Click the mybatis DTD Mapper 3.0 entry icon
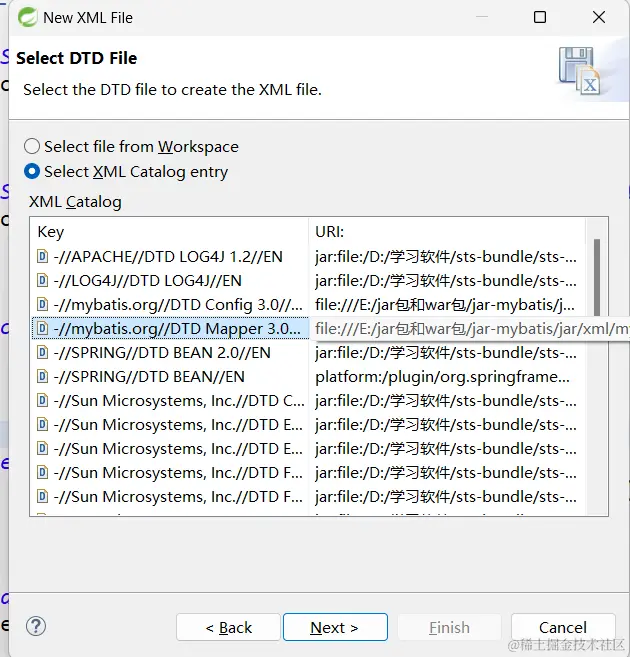This screenshot has height=657, width=630. (x=42, y=328)
